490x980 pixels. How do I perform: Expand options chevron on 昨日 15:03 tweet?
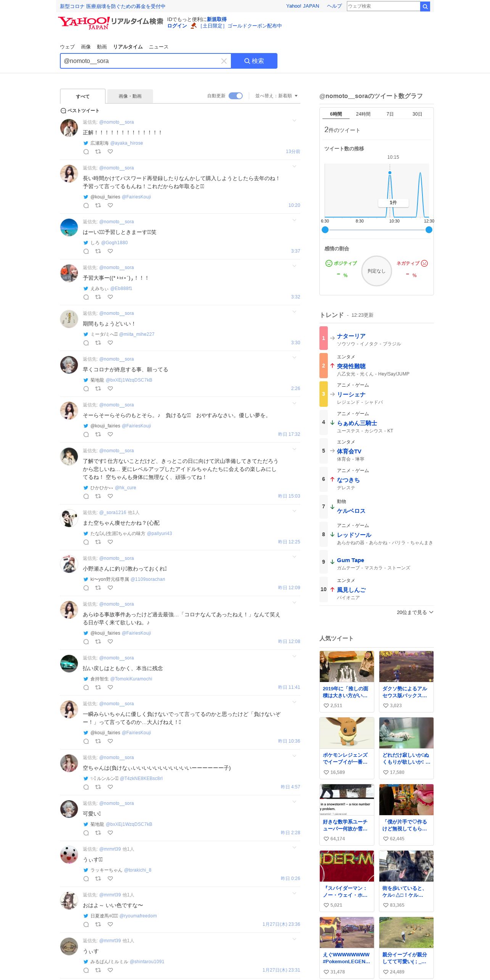coord(294,449)
